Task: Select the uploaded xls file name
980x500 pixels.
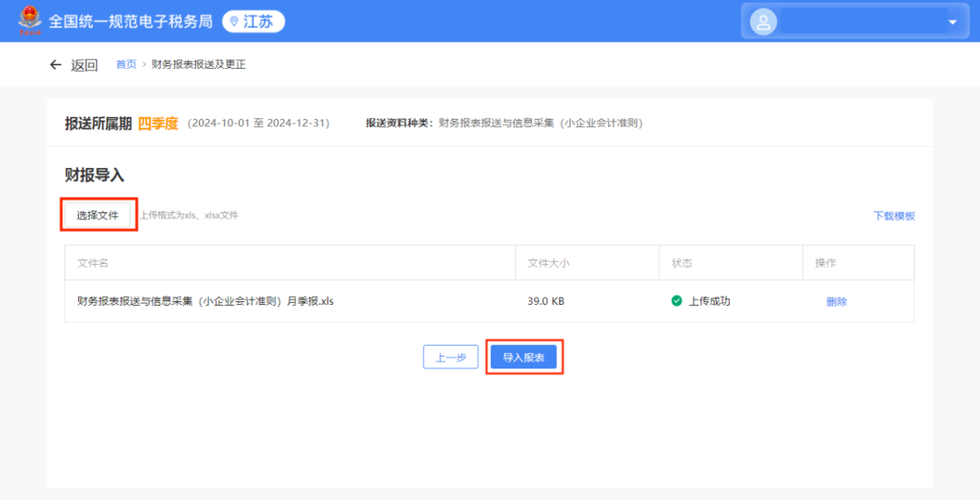Action: [206, 301]
